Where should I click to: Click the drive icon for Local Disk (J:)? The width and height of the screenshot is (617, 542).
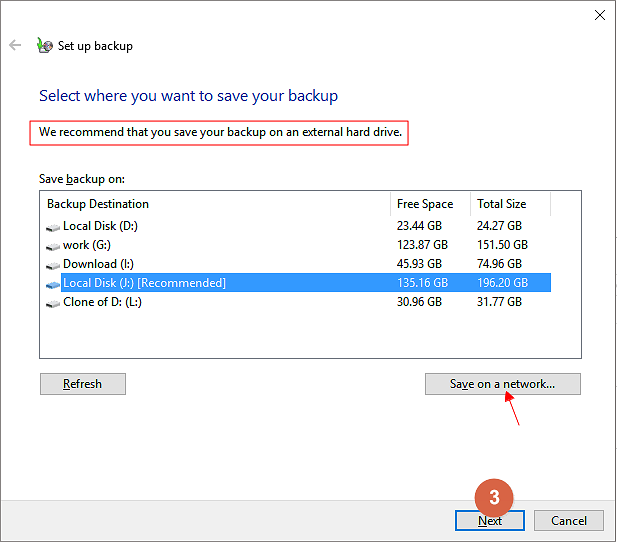click(53, 283)
